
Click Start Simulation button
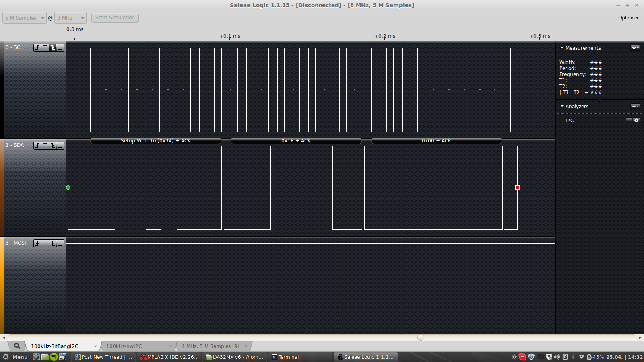tap(115, 18)
